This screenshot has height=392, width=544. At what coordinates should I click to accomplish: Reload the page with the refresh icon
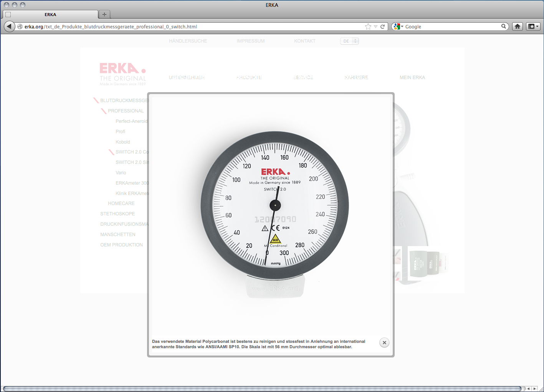click(382, 26)
